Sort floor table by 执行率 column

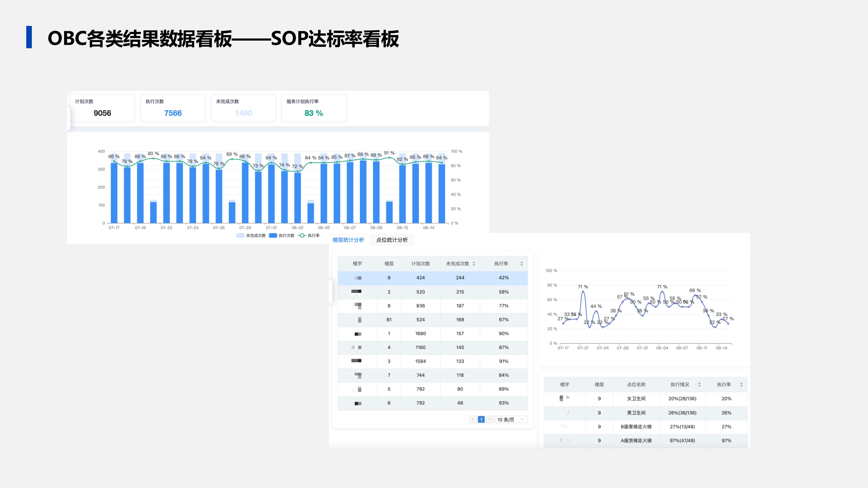521,264
